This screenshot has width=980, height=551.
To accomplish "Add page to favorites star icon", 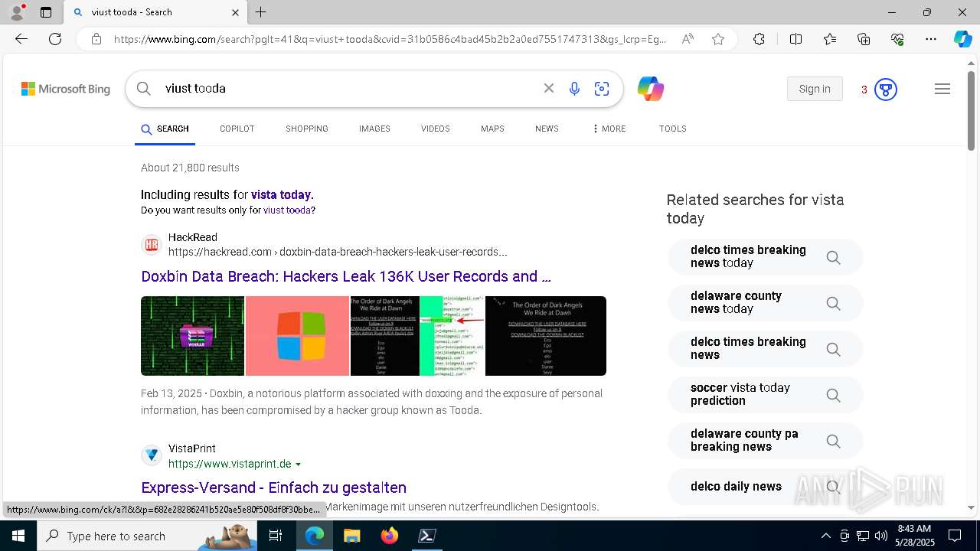I will pos(718,39).
